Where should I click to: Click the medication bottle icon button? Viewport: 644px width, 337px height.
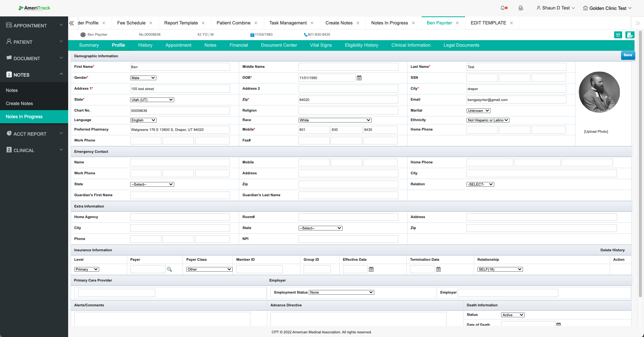pyautogui.click(x=629, y=35)
